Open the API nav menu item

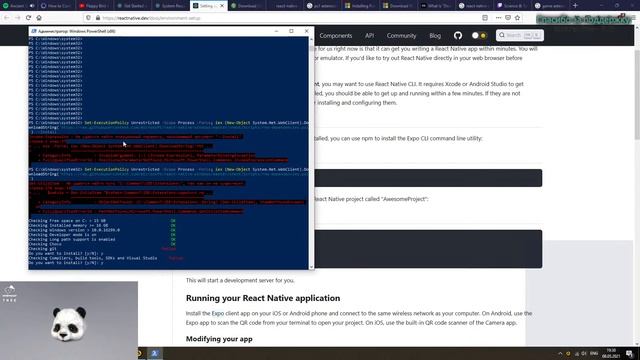(x=369, y=36)
